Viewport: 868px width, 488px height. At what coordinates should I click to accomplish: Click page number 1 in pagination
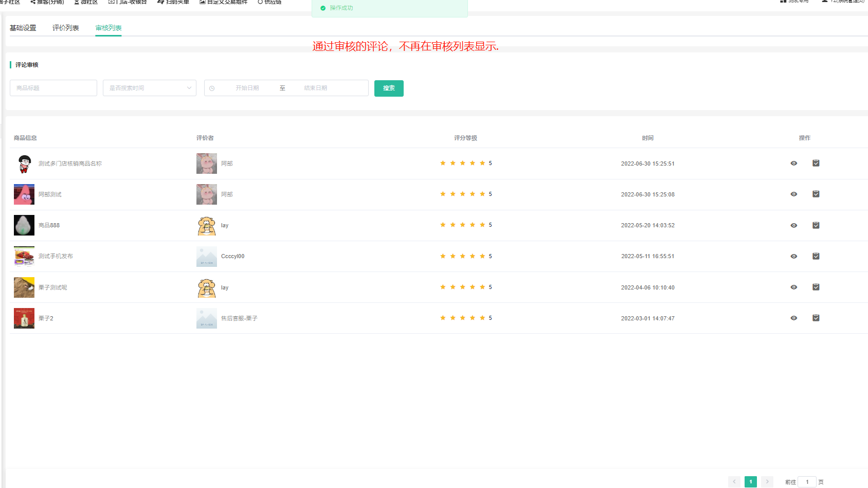pos(750,482)
